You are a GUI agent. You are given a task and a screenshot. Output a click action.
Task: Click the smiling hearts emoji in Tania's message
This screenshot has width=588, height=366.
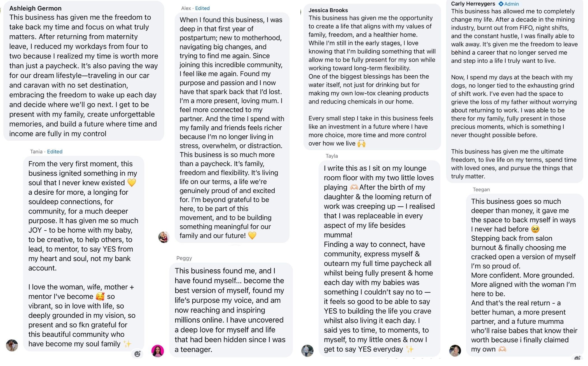click(100, 296)
